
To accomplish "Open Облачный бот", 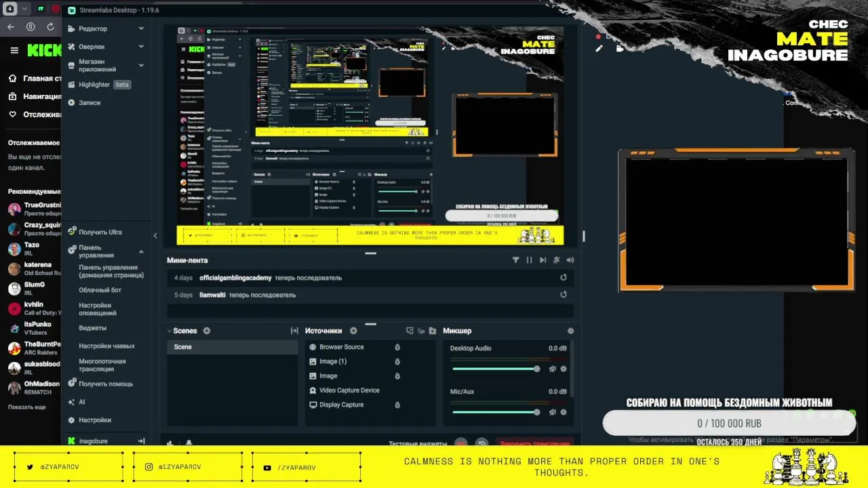I will [x=100, y=290].
